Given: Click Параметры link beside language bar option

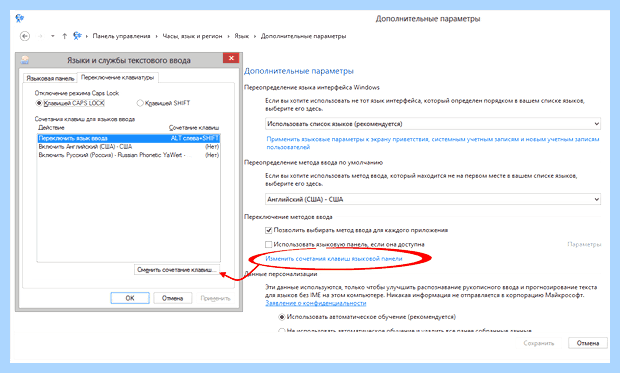Looking at the screenshot, I should tap(584, 244).
